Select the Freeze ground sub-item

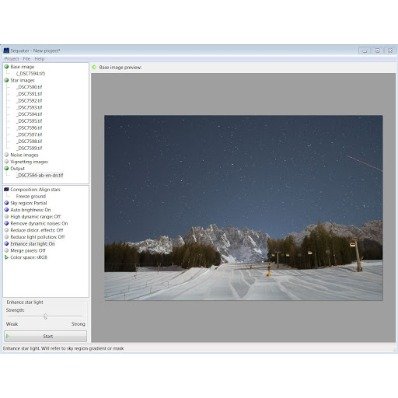[31, 196]
